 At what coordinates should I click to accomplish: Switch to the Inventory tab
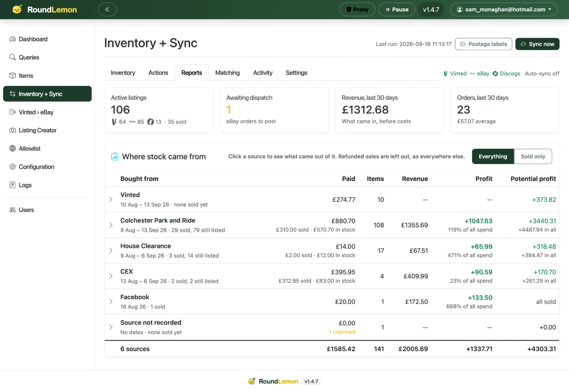tap(123, 73)
